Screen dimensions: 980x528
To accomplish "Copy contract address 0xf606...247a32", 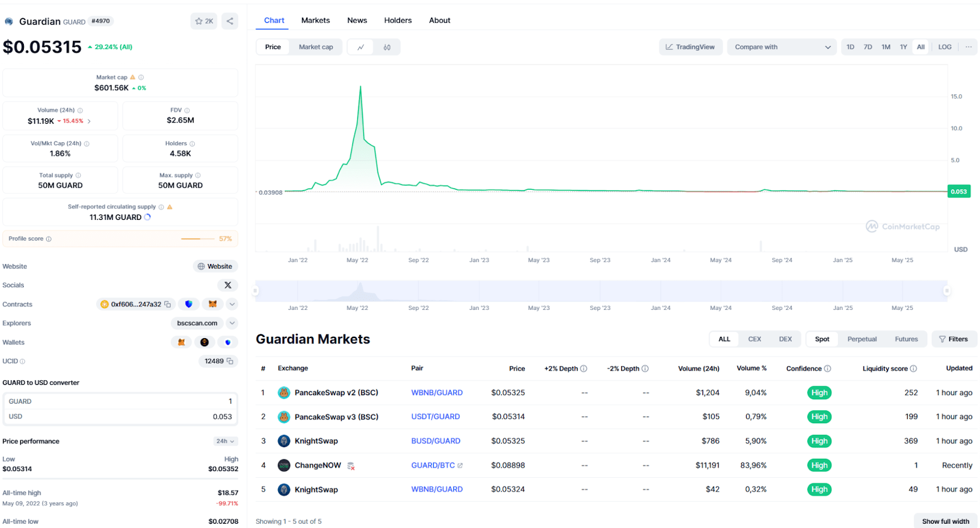I will coord(168,304).
